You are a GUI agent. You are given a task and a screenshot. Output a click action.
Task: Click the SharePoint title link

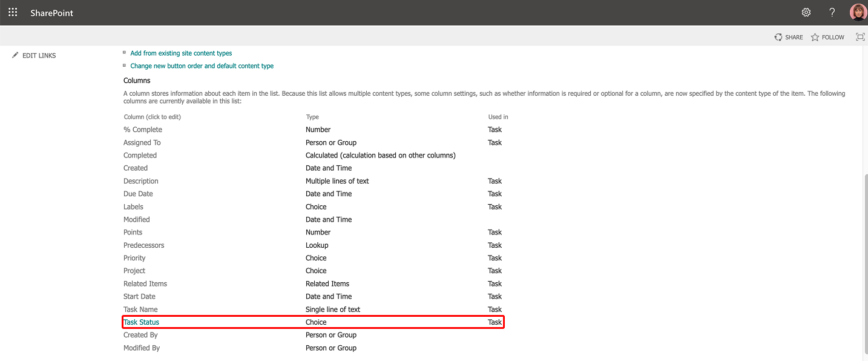point(51,13)
